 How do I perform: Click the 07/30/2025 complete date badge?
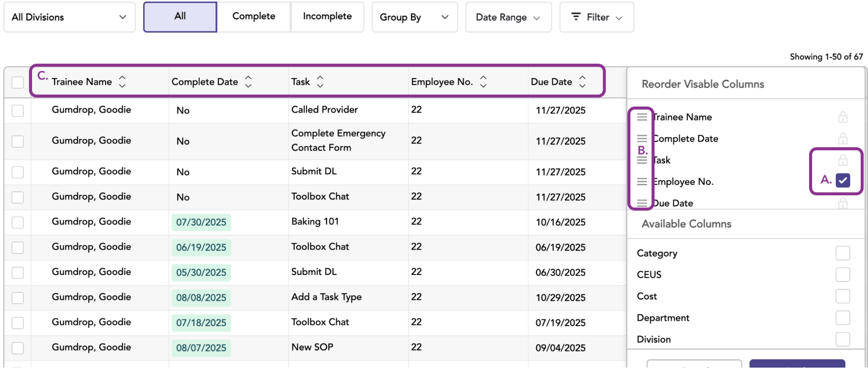click(201, 222)
